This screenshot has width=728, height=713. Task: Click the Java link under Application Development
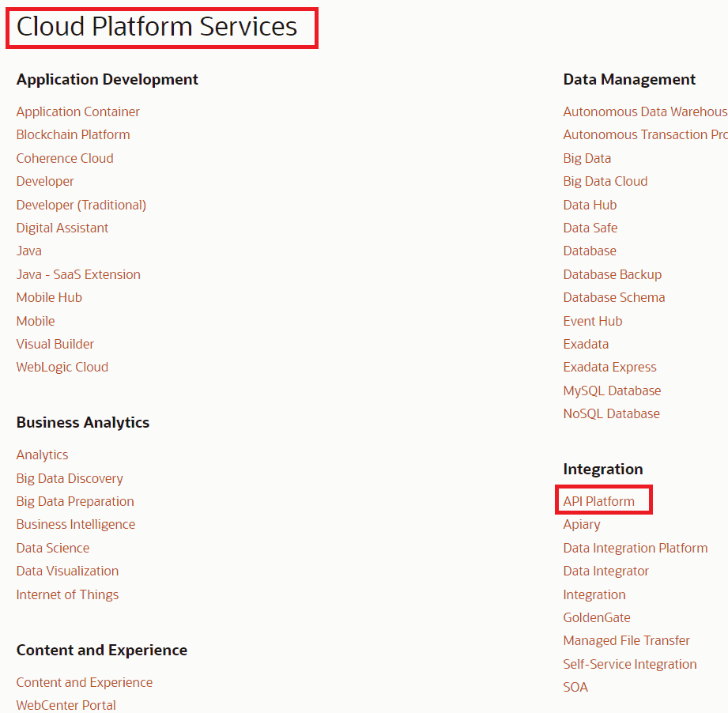28,251
